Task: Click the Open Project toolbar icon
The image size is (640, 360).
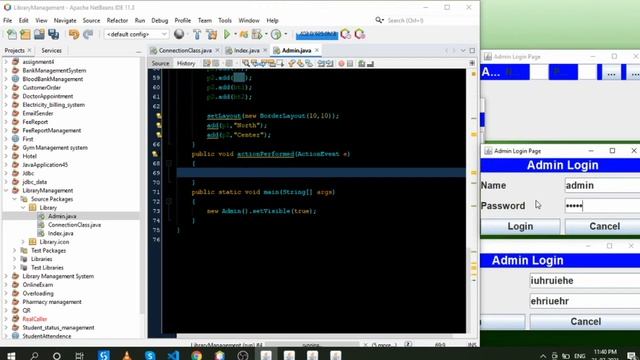Action: (39, 34)
